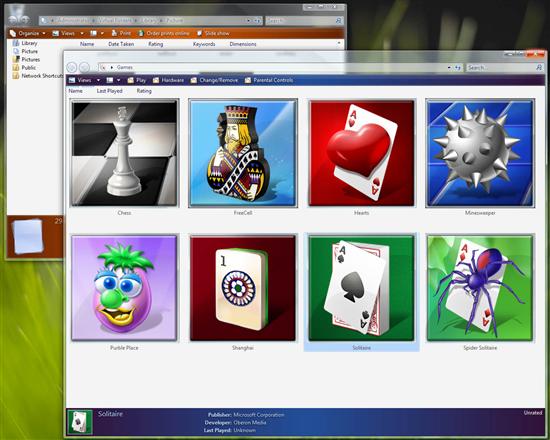
Task: Select the Shanghai mahjong game icon
Action: (x=243, y=288)
